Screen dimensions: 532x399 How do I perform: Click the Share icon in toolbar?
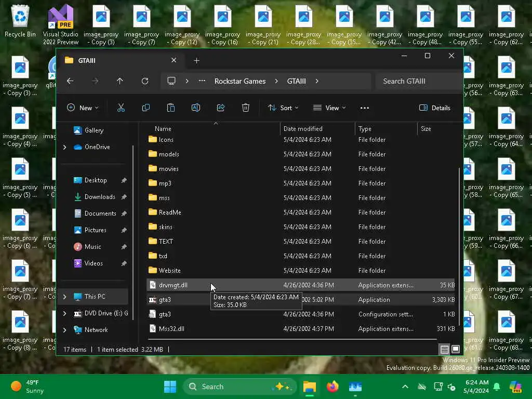tap(221, 108)
